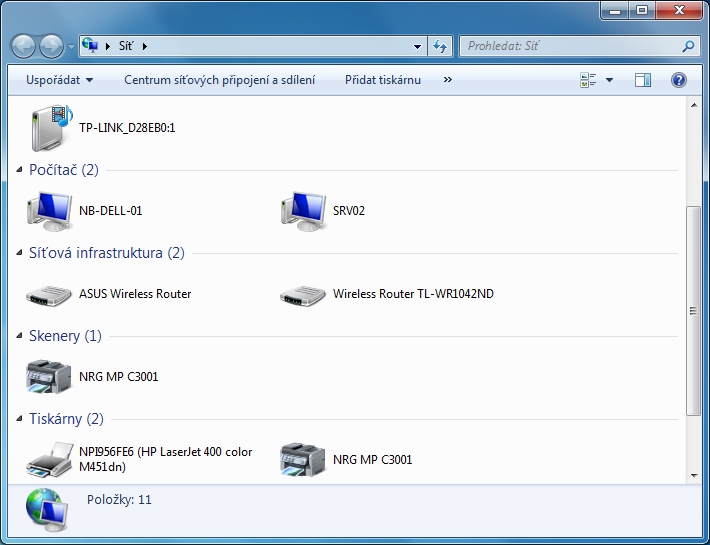Click Centrum síťových připojení a sdílení
The width and height of the screenshot is (710, 545).
(219, 80)
